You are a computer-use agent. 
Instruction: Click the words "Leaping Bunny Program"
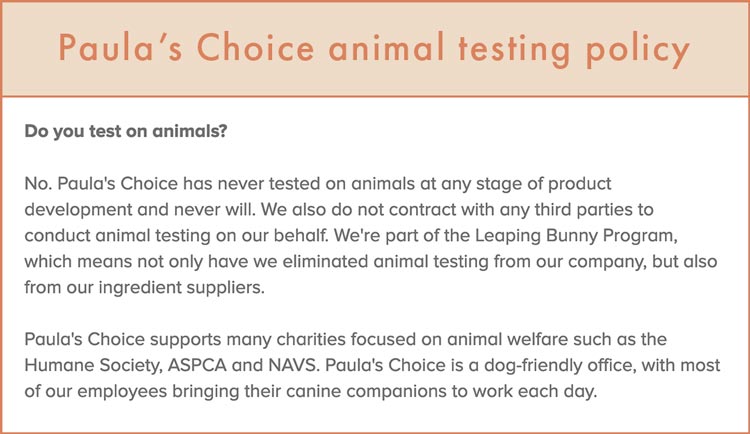pos(574,236)
